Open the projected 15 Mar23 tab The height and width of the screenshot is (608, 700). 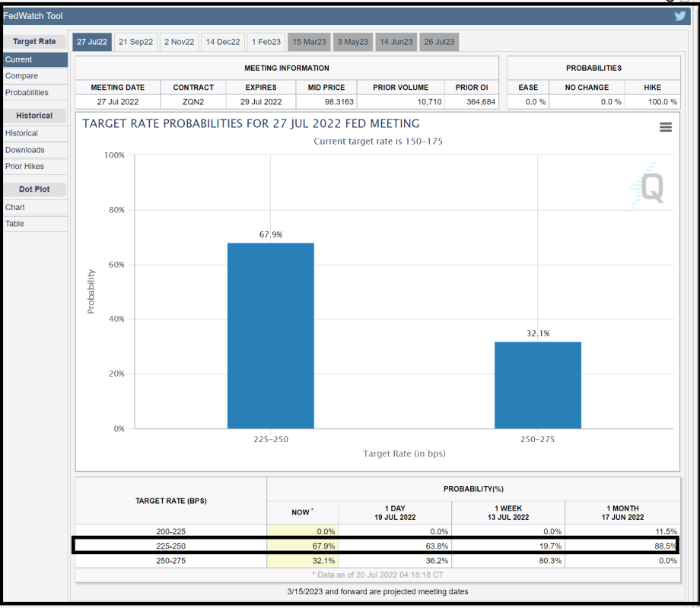click(x=309, y=42)
